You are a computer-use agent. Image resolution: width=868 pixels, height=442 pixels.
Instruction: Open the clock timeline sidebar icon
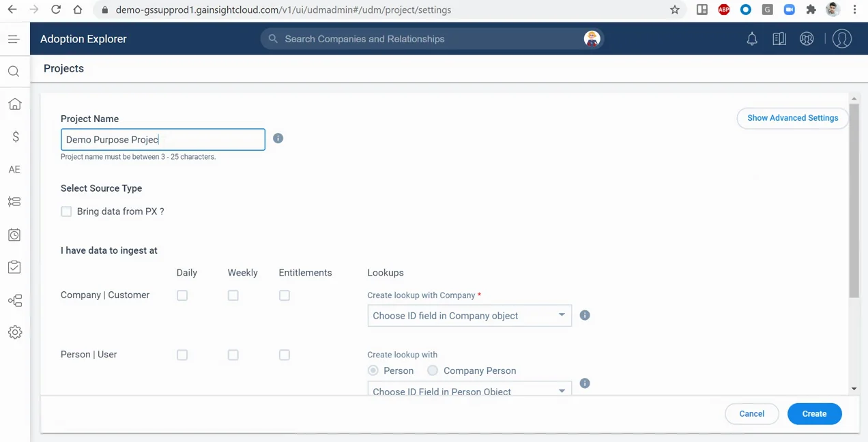(x=14, y=235)
